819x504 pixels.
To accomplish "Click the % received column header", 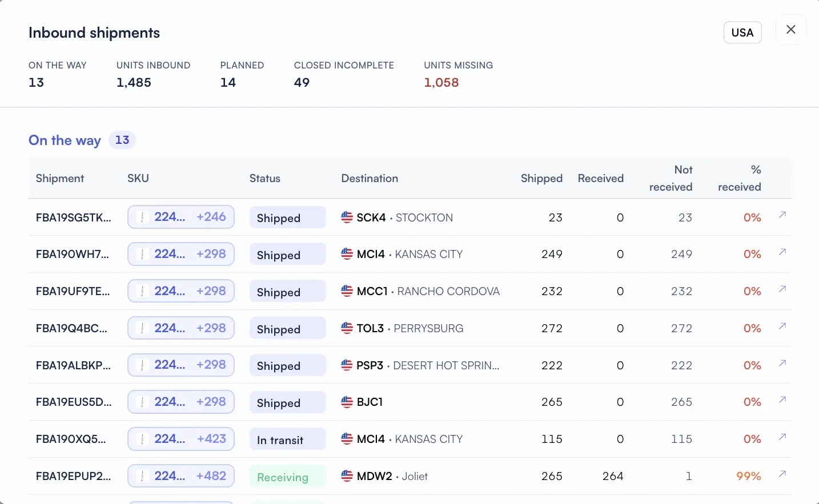I will coord(740,178).
